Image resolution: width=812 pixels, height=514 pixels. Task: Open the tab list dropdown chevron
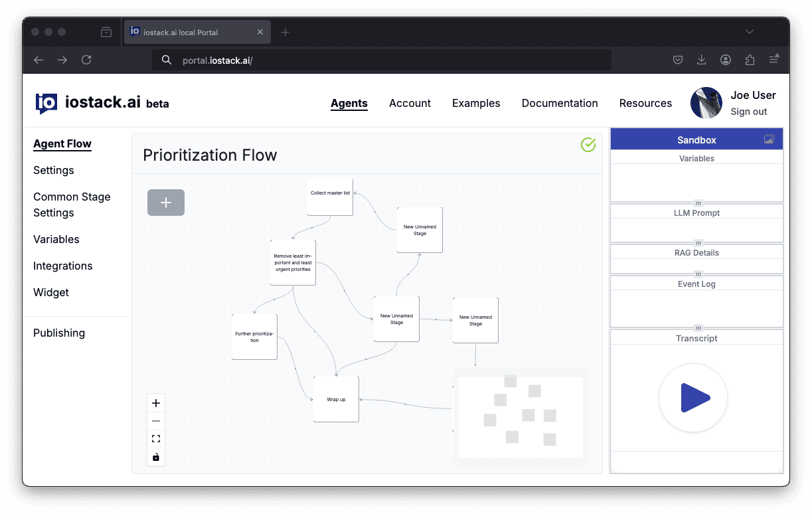pyautogui.click(x=750, y=32)
